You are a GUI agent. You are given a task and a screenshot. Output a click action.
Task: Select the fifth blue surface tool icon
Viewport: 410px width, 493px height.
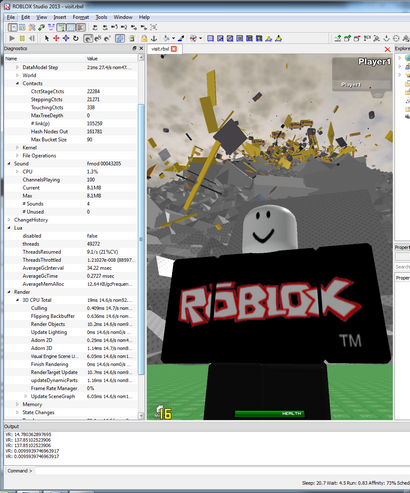[249, 38]
